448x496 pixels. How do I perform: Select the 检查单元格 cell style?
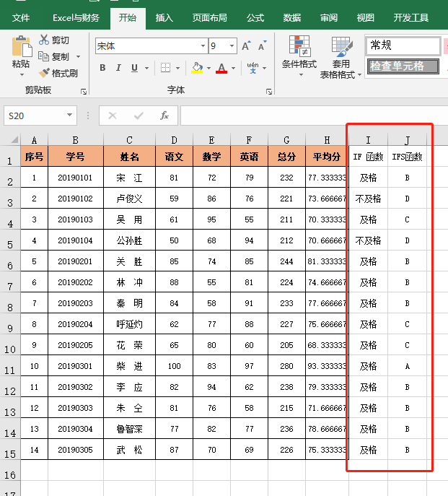(x=403, y=66)
